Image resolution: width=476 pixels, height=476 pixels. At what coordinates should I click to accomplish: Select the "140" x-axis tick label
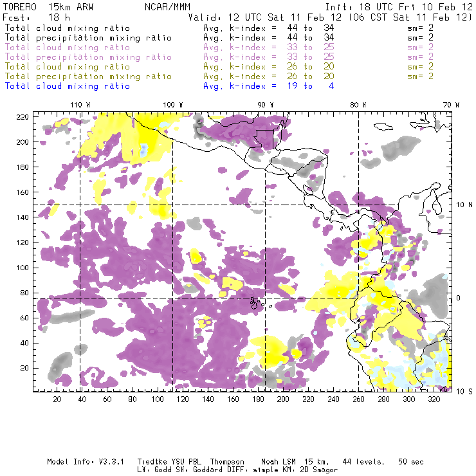pyautogui.click(x=208, y=399)
